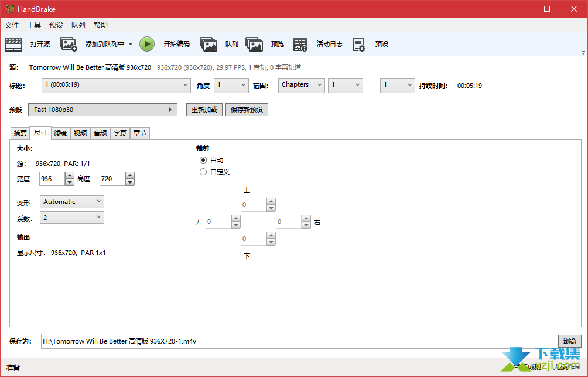The image size is (588, 377).
Task: Click the bottom (下) crop value field
Action: 254,239
